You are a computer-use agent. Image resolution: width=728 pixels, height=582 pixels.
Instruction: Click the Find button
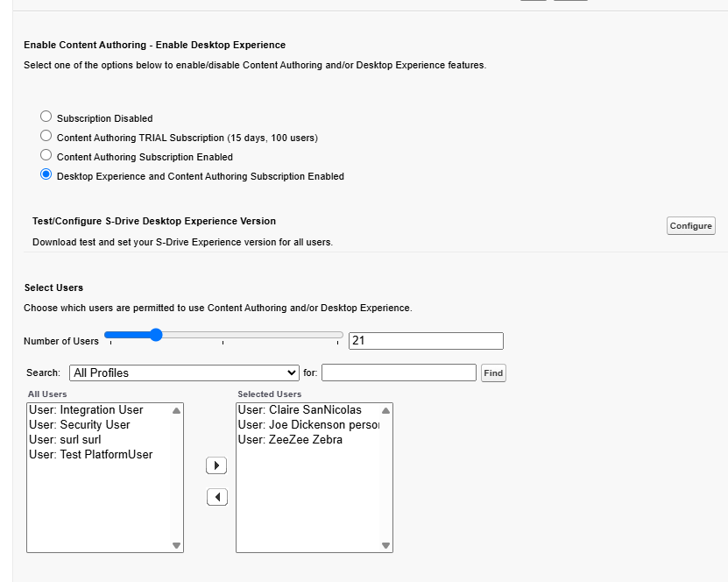click(x=493, y=373)
